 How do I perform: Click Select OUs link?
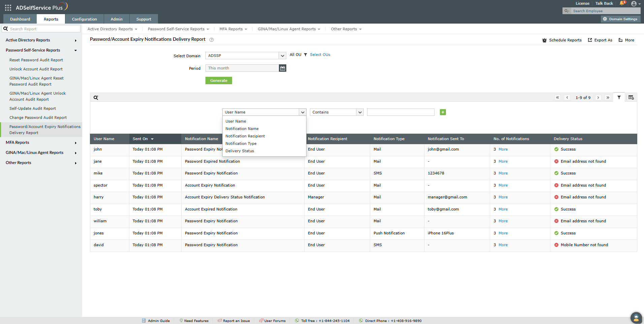tap(320, 55)
